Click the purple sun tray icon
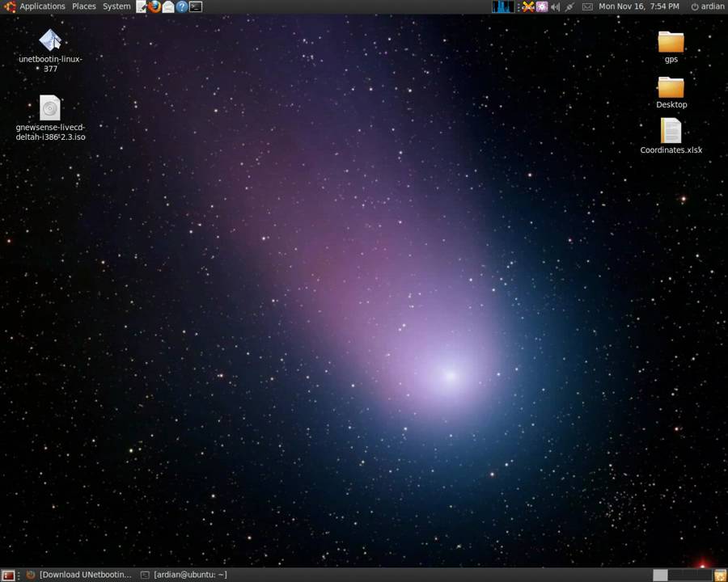The height and width of the screenshot is (582, 728). 542,6
